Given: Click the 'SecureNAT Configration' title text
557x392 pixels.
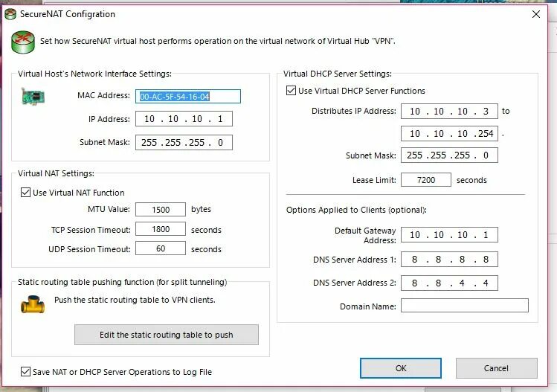Looking at the screenshot, I should click(68, 14).
